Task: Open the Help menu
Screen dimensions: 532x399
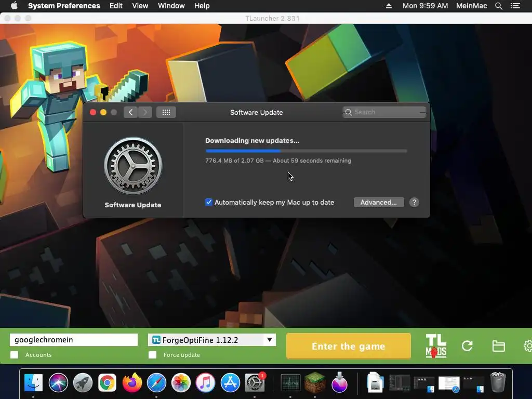Action: (202, 6)
